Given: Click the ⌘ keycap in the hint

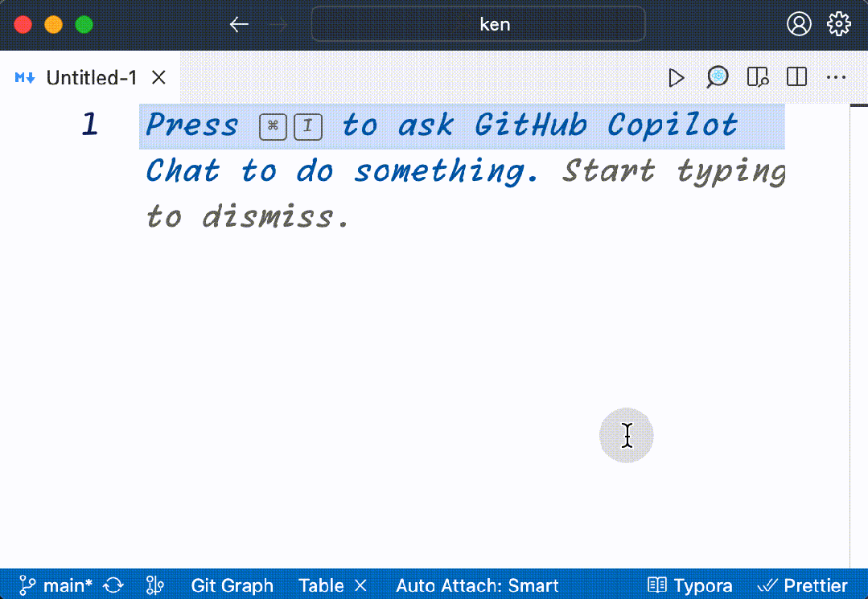Looking at the screenshot, I should (273, 127).
